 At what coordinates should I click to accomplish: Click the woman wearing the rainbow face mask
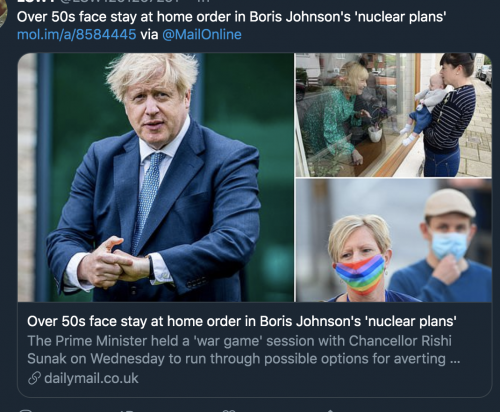tap(360, 259)
